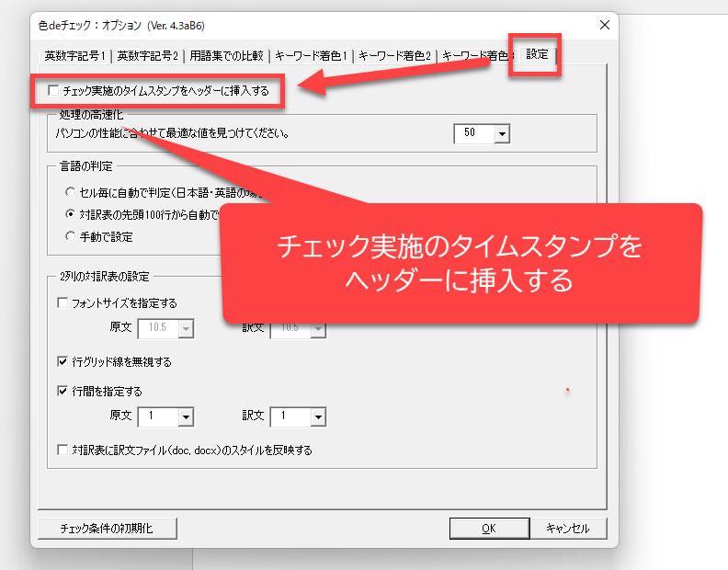
Task: Confirm settings with the OK button
Action: (x=488, y=529)
